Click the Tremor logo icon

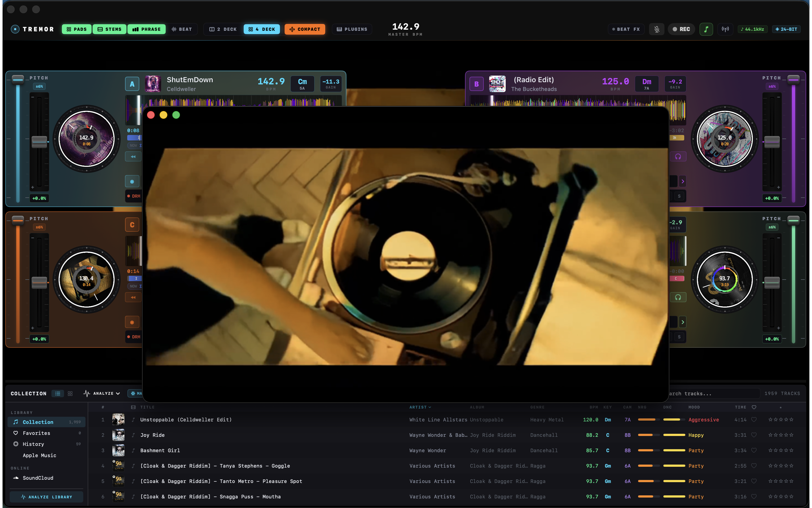[15, 29]
